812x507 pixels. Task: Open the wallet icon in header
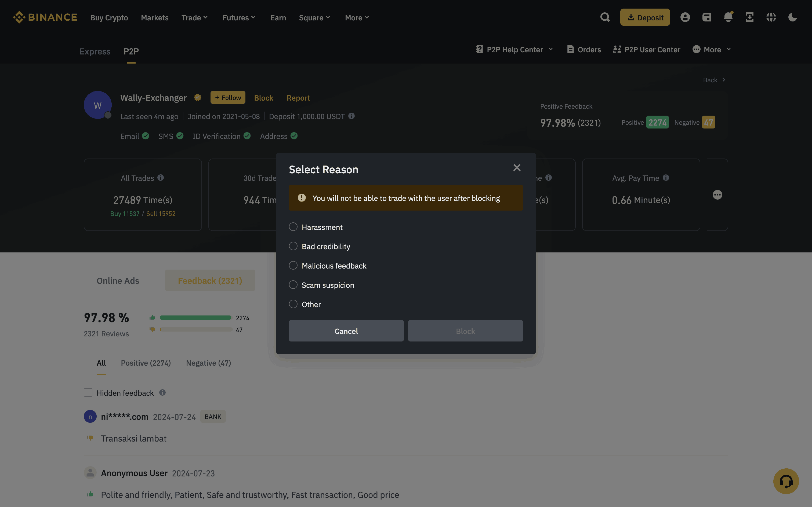pyautogui.click(x=707, y=17)
